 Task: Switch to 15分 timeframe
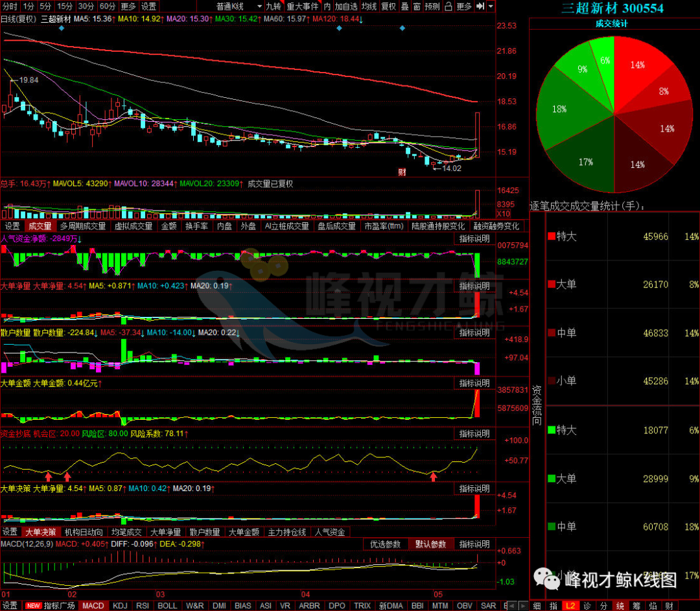(65, 6)
